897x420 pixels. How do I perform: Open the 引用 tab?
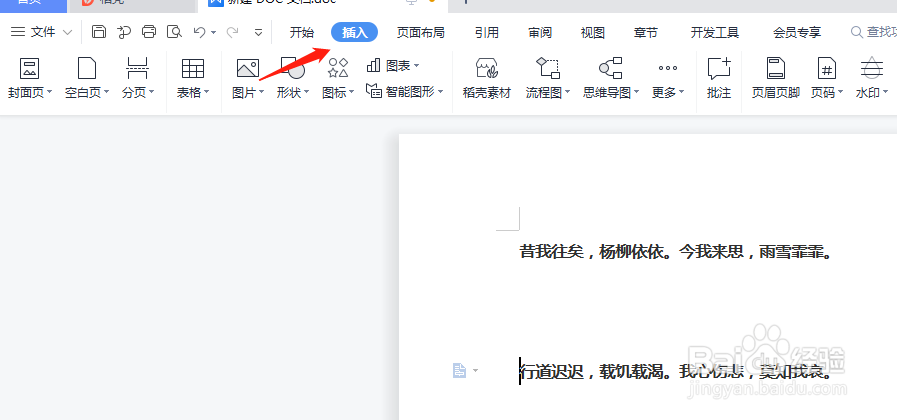point(486,33)
